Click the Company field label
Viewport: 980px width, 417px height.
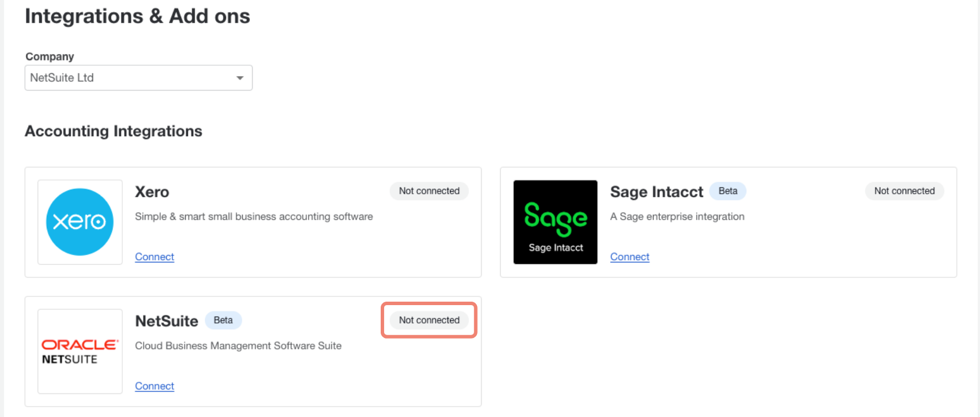pyautogui.click(x=50, y=57)
